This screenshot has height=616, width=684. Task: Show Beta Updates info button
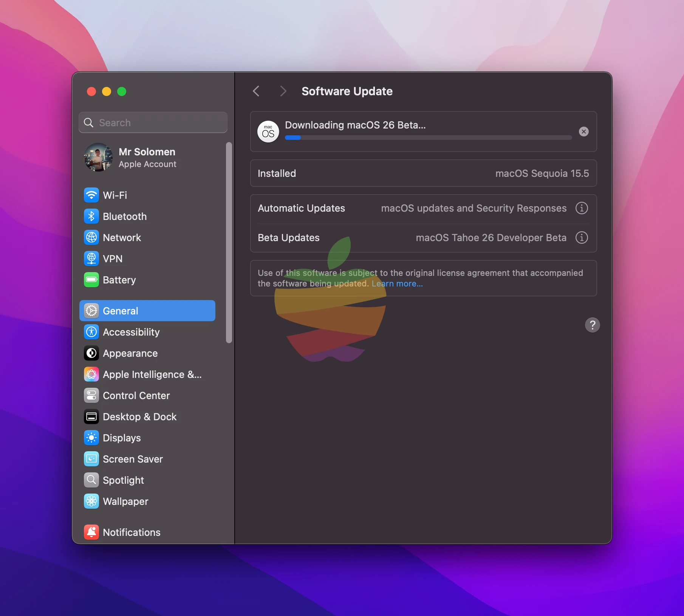582,238
